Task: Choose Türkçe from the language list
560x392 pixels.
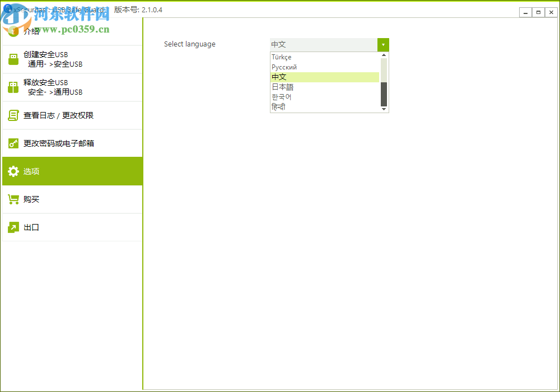Action: coord(325,57)
